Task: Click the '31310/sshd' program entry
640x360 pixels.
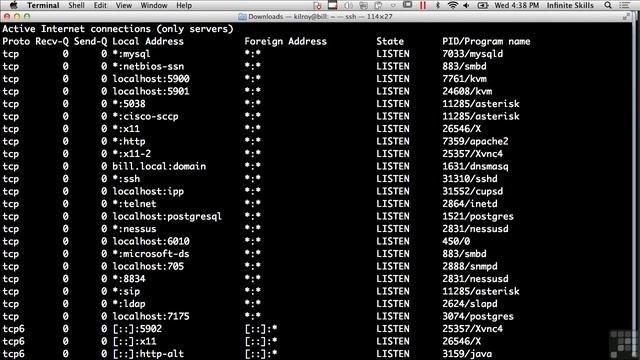Action: tap(470, 179)
